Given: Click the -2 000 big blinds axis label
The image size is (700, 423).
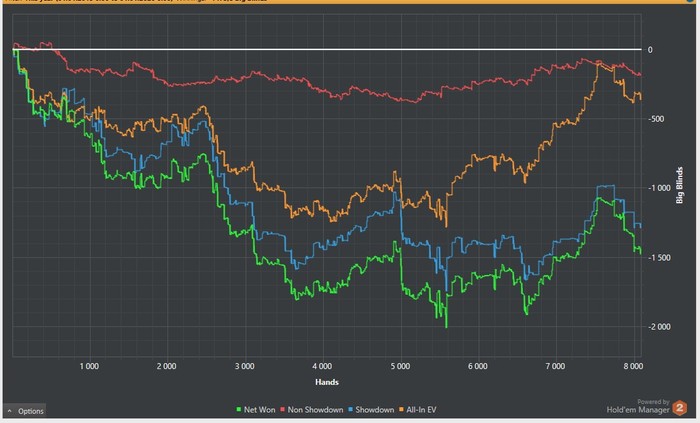Looking at the screenshot, I should point(660,327).
